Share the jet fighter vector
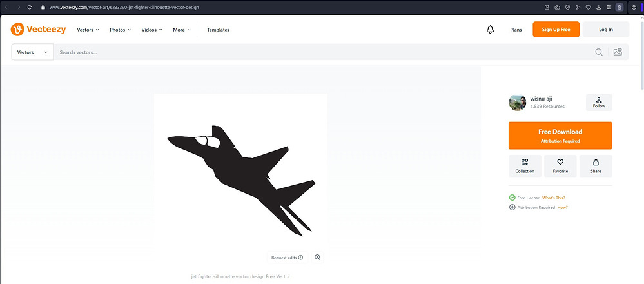 [x=596, y=166]
